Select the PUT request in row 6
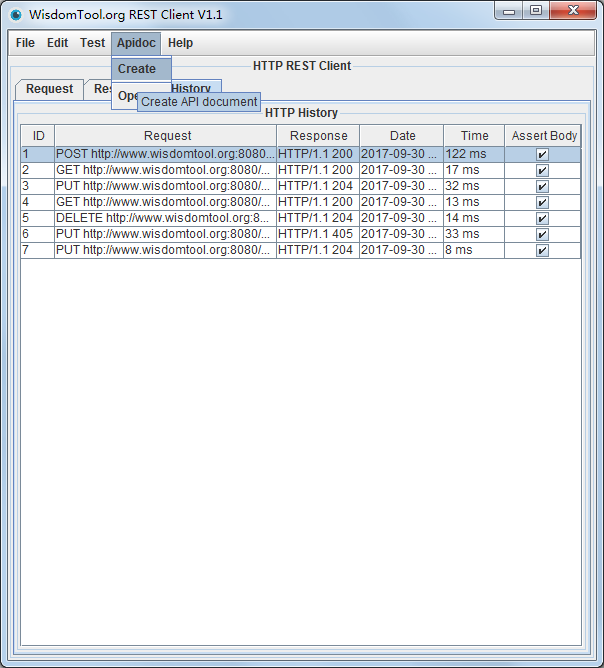The width and height of the screenshot is (604, 668). point(165,234)
